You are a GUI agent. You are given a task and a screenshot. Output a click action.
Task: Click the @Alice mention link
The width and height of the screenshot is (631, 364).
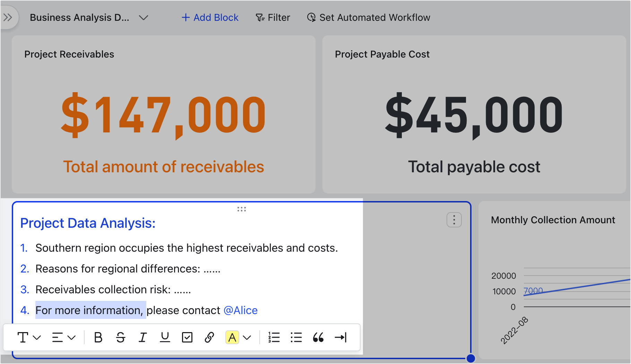tap(241, 310)
